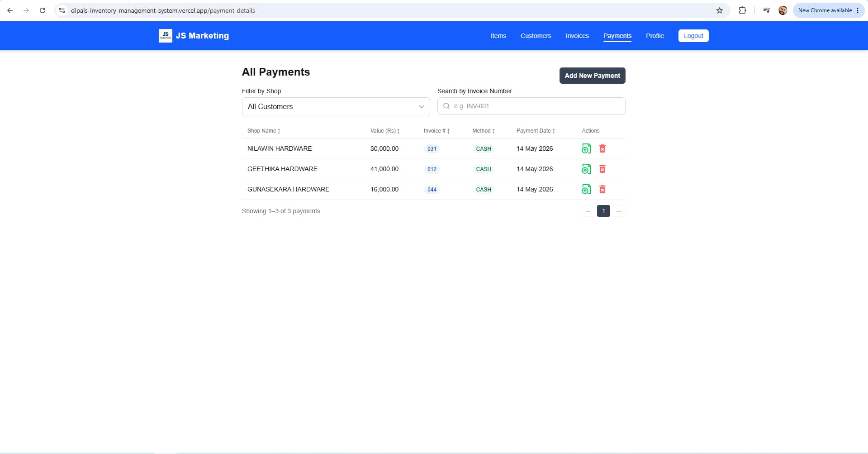The width and height of the screenshot is (868, 454).
Task: Click the browser back arrow
Action: [x=10, y=10]
